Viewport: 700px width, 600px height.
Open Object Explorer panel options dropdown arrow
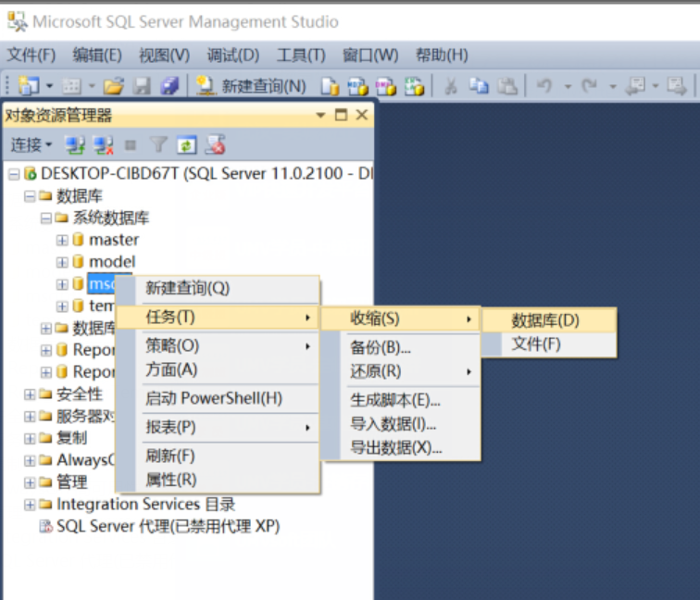click(x=320, y=115)
